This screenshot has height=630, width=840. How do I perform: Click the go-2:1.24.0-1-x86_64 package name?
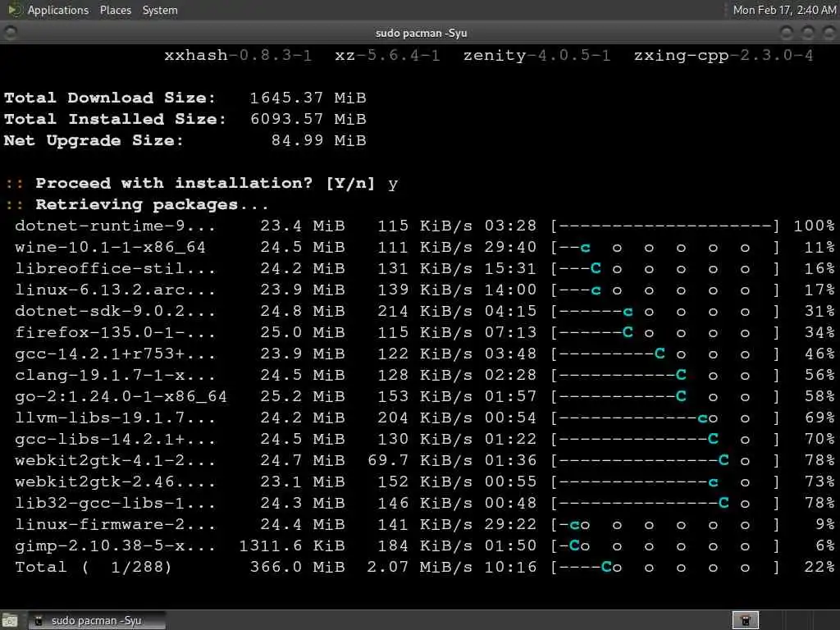point(121,397)
